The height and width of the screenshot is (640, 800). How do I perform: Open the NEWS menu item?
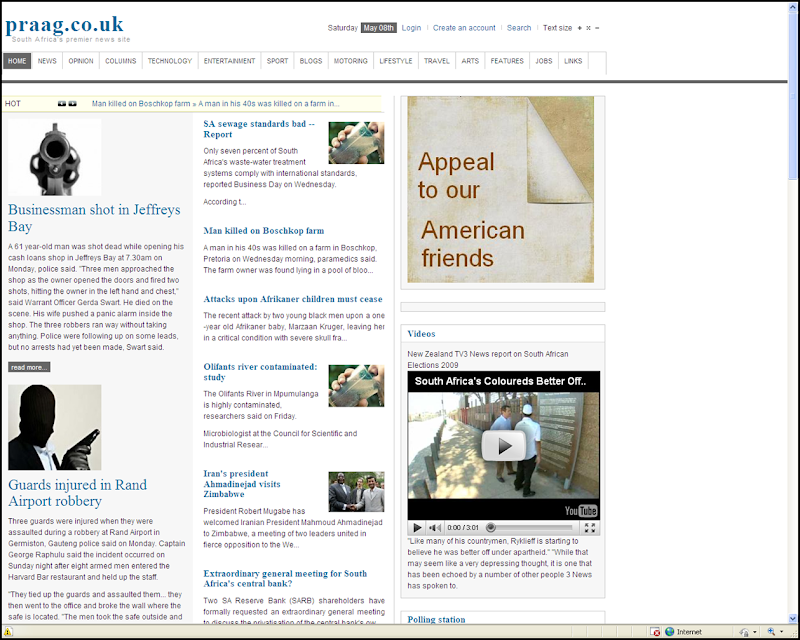click(x=47, y=61)
